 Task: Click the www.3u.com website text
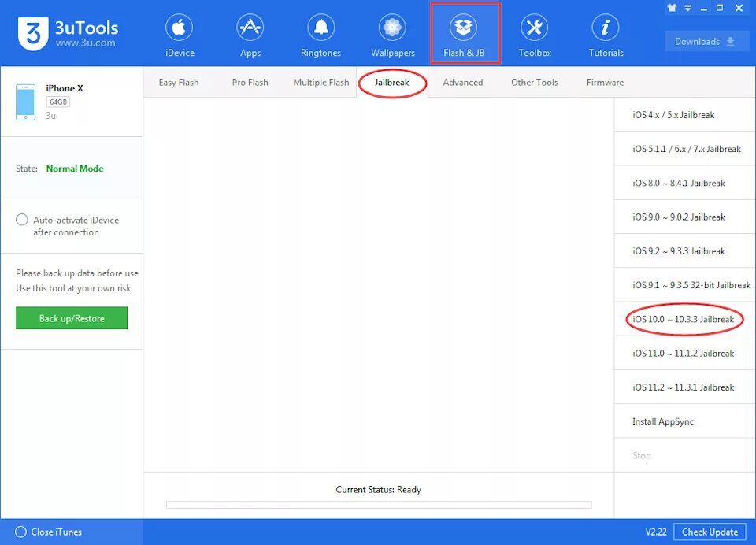coord(85,43)
